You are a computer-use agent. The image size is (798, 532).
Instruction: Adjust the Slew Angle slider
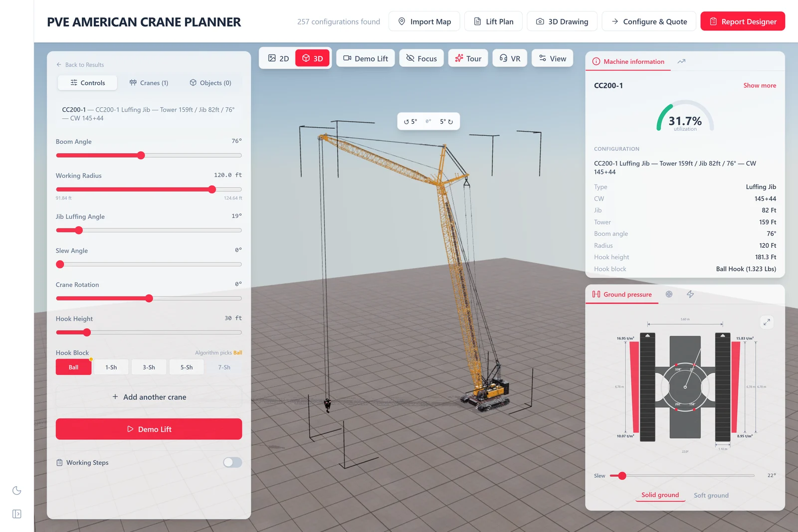(149, 264)
